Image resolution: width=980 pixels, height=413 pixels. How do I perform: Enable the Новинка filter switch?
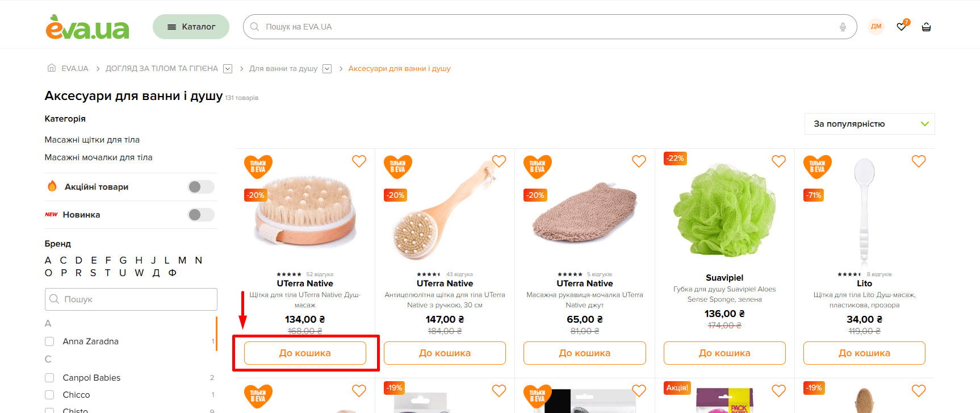coord(201,215)
